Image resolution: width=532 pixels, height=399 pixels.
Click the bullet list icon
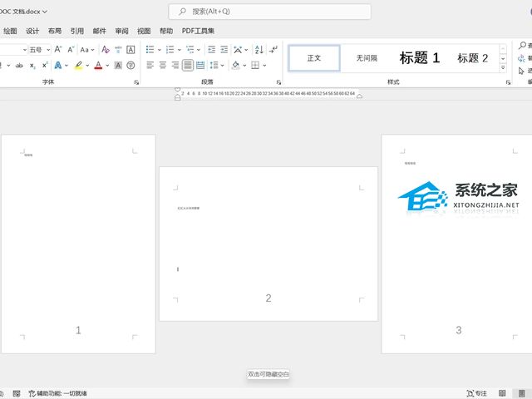(x=150, y=50)
